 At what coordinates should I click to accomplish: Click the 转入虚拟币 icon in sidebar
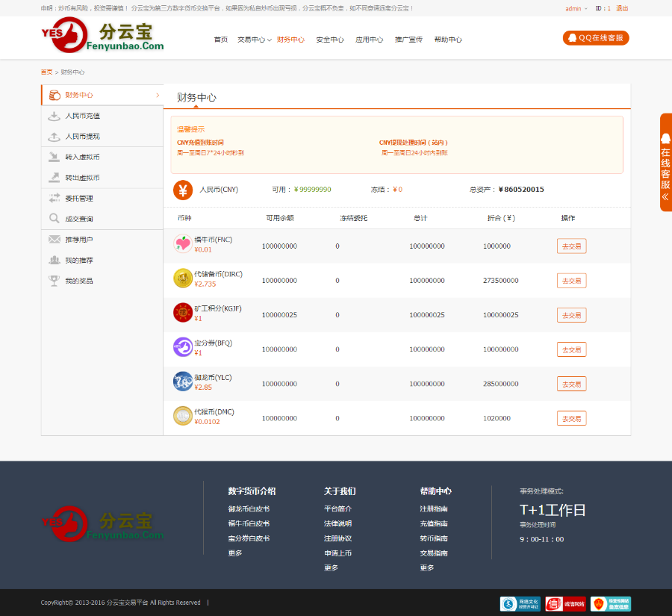54,157
